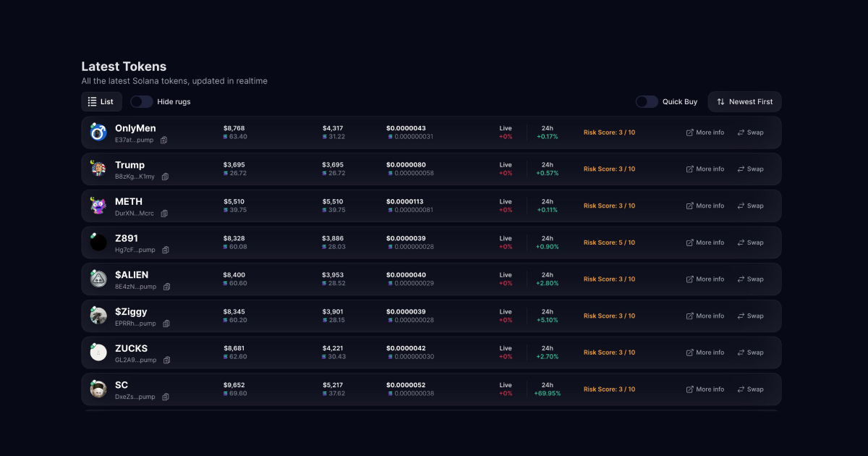868x456 pixels.
Task: Click the $Ziggy token avatar
Action: click(x=98, y=316)
